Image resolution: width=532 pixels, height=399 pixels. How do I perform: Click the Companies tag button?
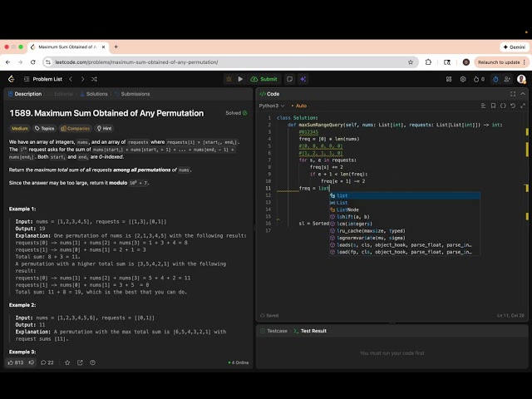point(76,129)
